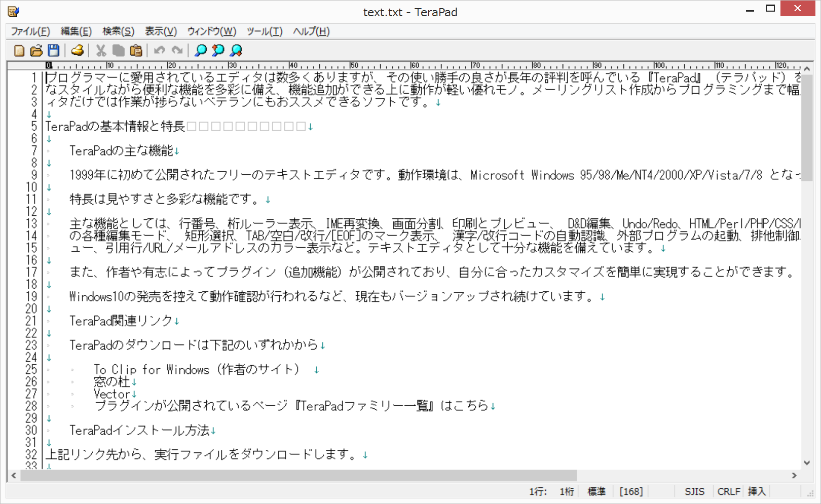
Task: Click the SJIS encoding status entry
Action: pyautogui.click(x=694, y=491)
